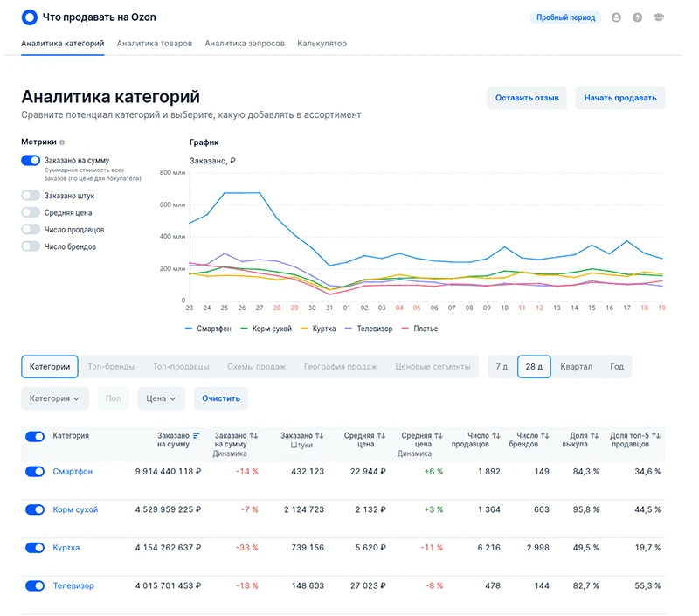Sort by Число продавцов arrows
Screen dimensions: 699x616
click(495, 435)
